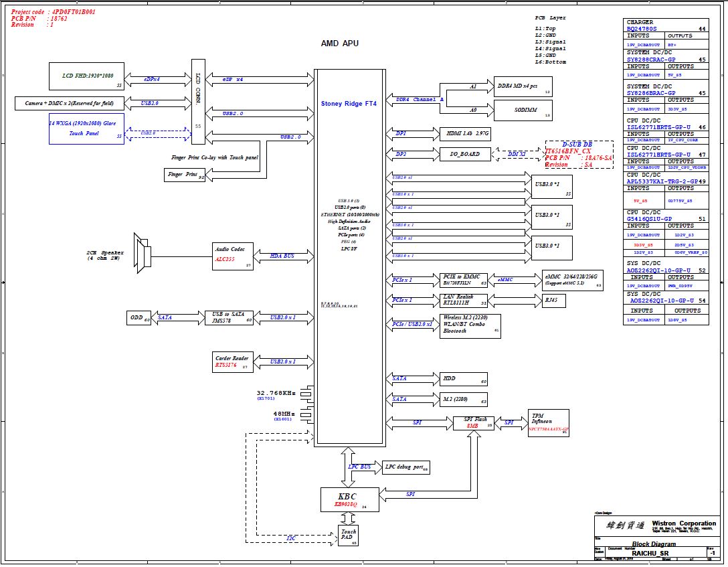Click the Stoney Ridge FT4 label
Image resolution: width=728 pixels, height=567 pixels.
(349, 104)
